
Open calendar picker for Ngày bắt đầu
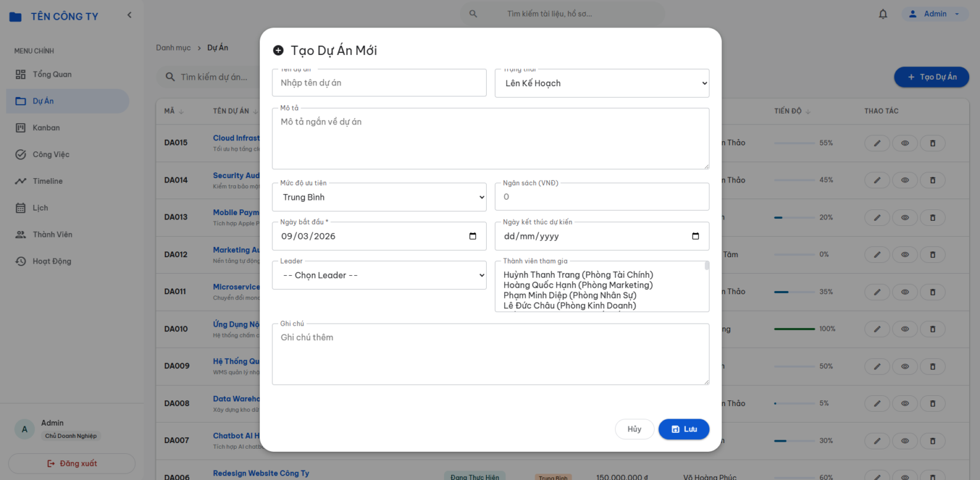pyautogui.click(x=473, y=236)
